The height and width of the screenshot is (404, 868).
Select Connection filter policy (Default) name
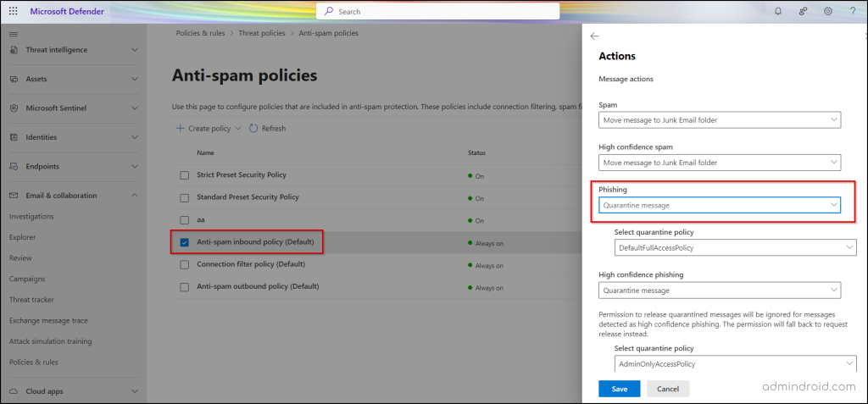pos(251,264)
